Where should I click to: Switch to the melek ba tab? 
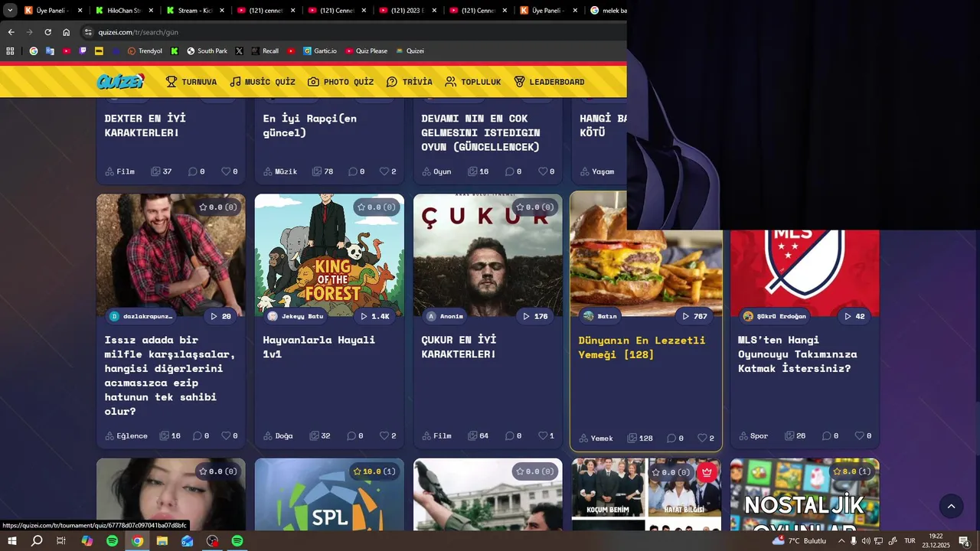tap(608, 11)
